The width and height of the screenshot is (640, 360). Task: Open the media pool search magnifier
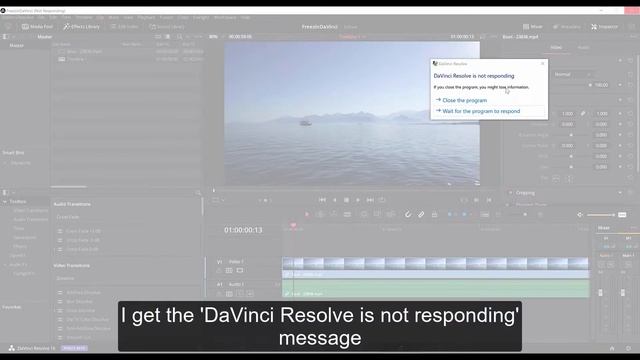180,37
